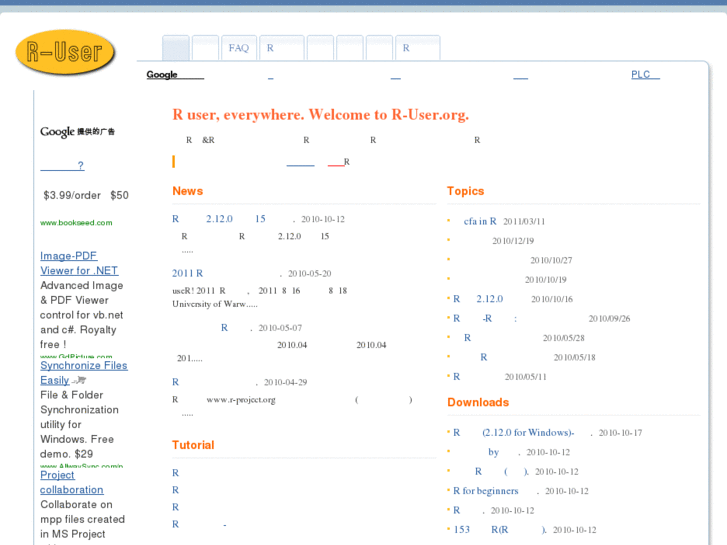Click the News section heading
The width and height of the screenshot is (727, 545).
(x=188, y=191)
